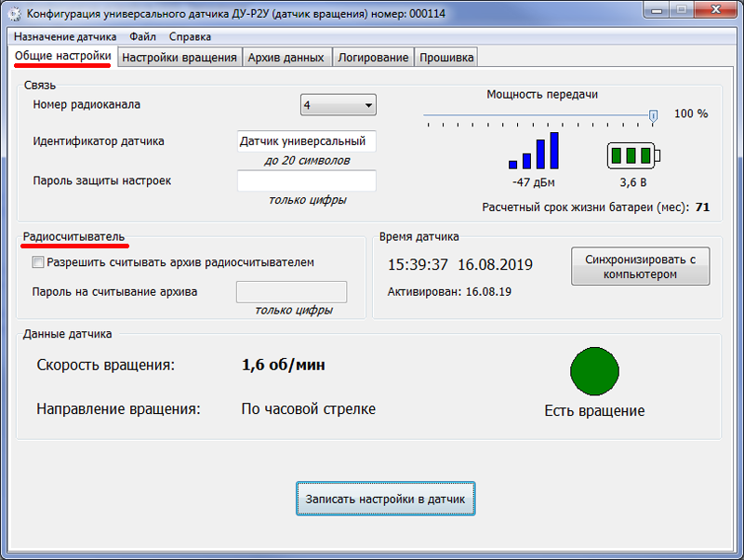The height and width of the screenshot is (560, 744).
Task: Click Синхронизировать с компьютером button
Action: pos(641,266)
